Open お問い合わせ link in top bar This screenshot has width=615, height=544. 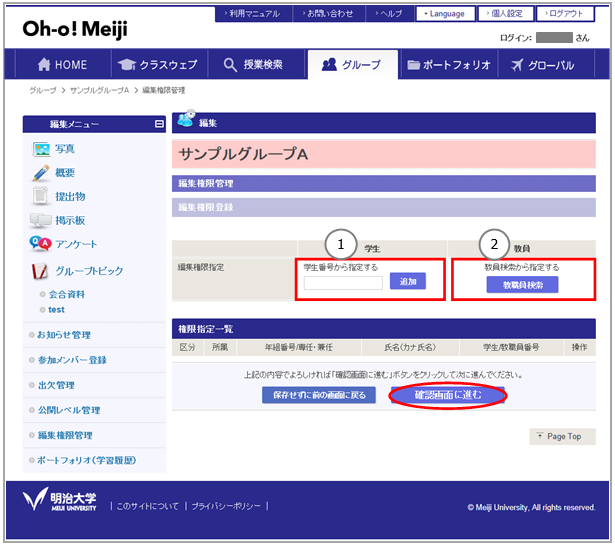(x=329, y=14)
